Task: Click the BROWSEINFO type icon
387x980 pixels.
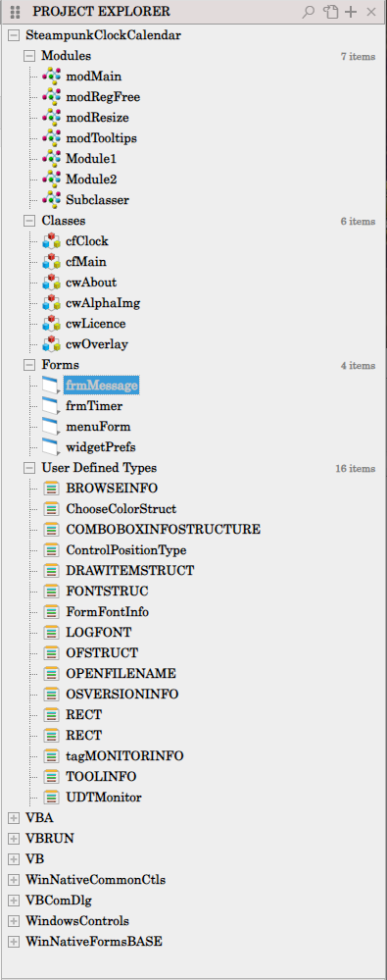Action: [52, 489]
